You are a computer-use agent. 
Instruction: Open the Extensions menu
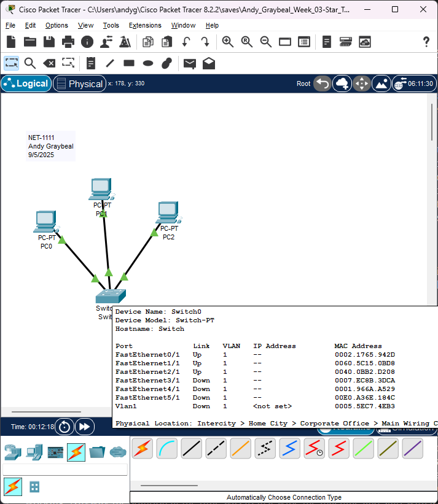pos(145,25)
